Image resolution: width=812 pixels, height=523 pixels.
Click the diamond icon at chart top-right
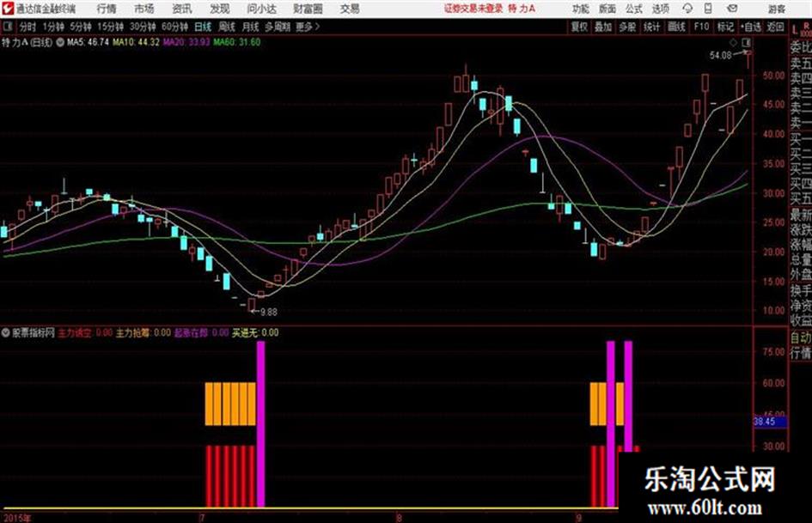[x=733, y=42]
